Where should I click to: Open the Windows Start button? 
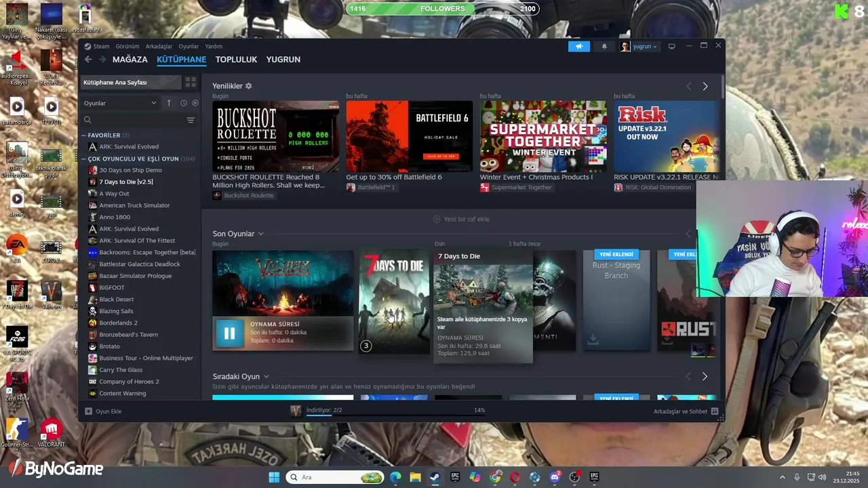click(x=274, y=477)
